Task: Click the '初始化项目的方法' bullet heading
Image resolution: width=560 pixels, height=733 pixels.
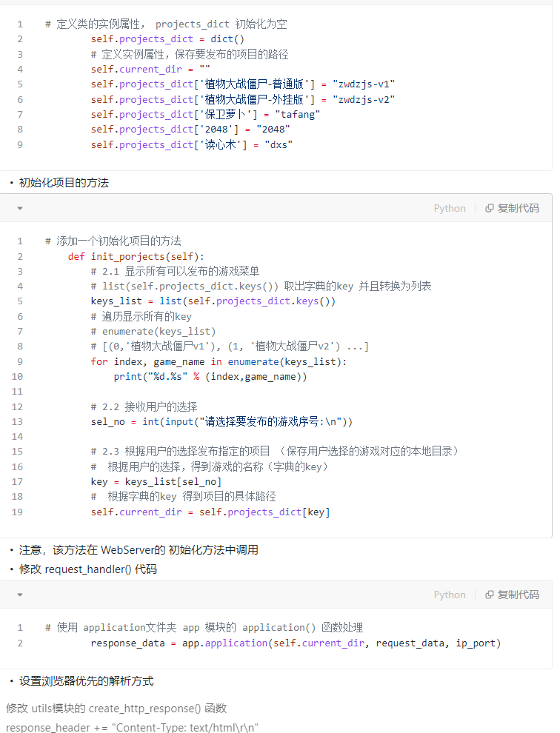Action: (x=64, y=183)
